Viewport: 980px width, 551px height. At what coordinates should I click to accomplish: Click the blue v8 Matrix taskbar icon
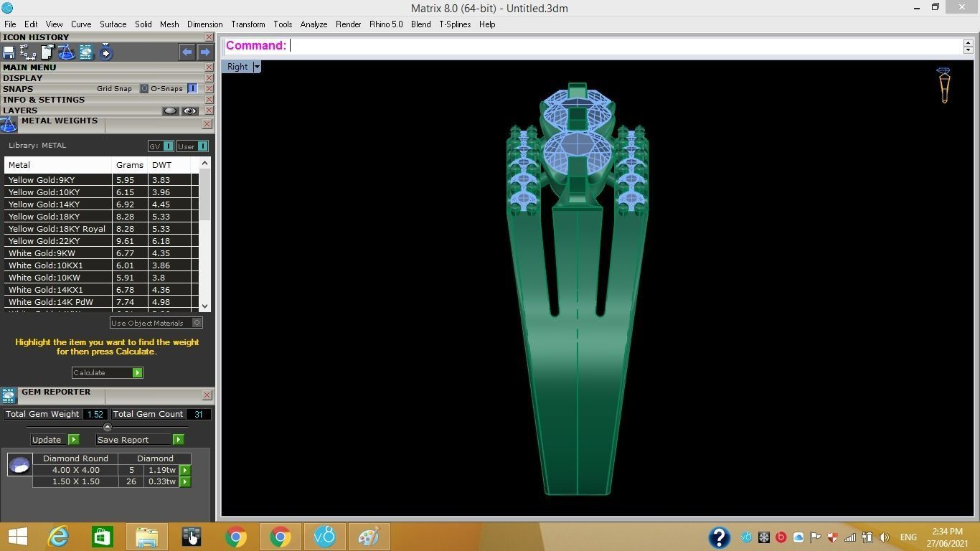324,537
